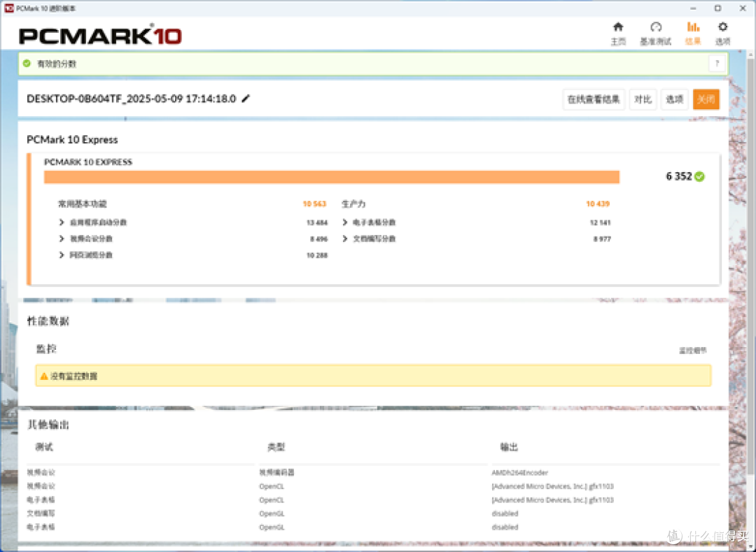Click the 对比 compare button
This screenshot has width=756, height=552.
(x=643, y=99)
